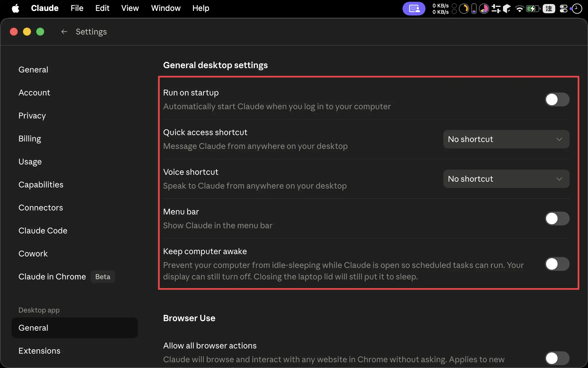
Task: Open the Voice shortcut dropdown
Action: [506, 179]
